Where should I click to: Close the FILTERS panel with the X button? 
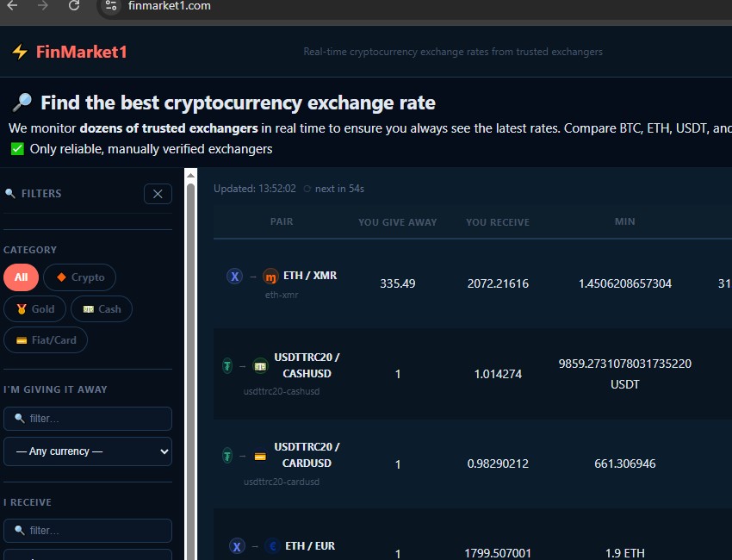click(x=158, y=193)
